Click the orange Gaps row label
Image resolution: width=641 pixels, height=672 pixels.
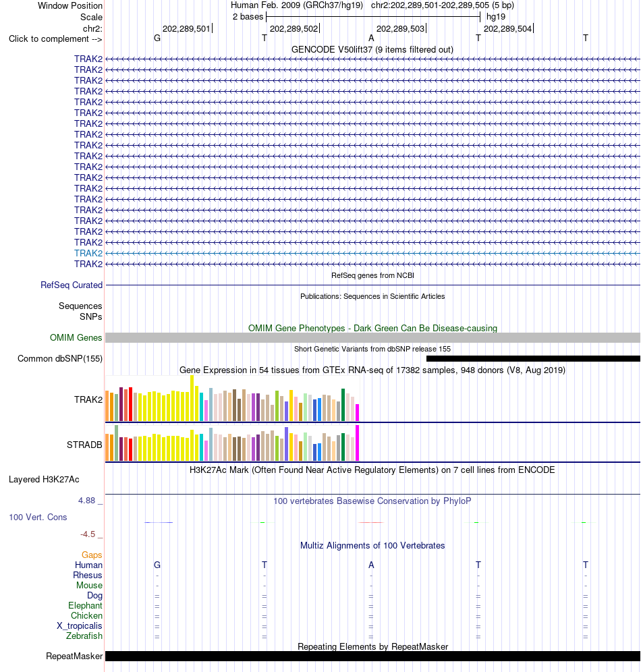[92, 555]
